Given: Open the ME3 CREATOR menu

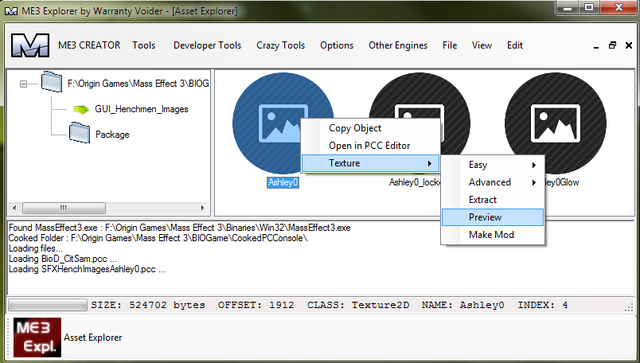Looking at the screenshot, I should click(x=89, y=45).
